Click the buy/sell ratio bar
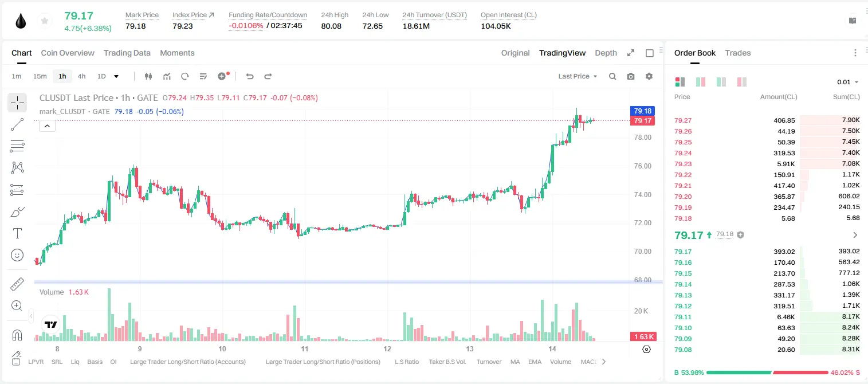 (x=767, y=373)
